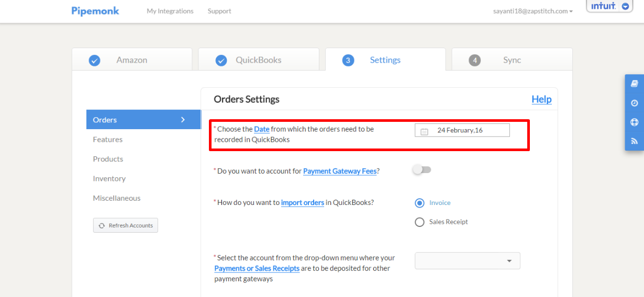Click the Refresh Accounts button
The image size is (644, 297).
pyautogui.click(x=126, y=225)
